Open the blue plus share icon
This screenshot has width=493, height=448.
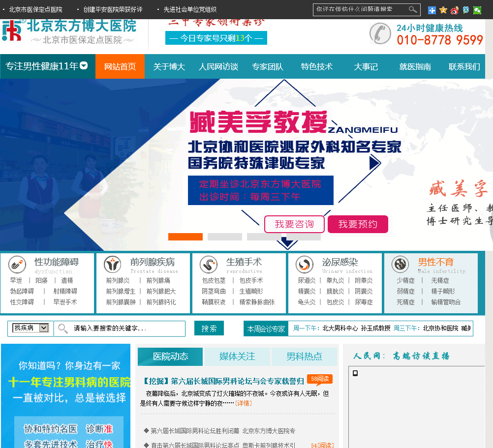coord(432,10)
